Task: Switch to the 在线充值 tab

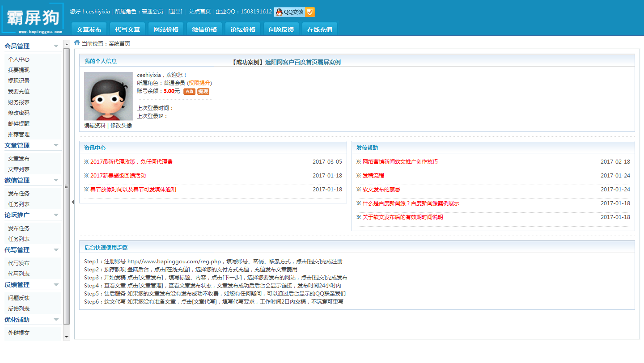Action: tap(320, 30)
